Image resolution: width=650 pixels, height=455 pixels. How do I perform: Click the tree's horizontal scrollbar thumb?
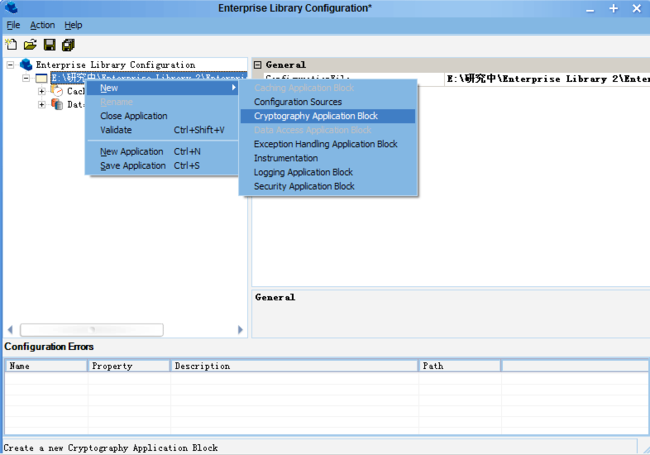pos(92,330)
